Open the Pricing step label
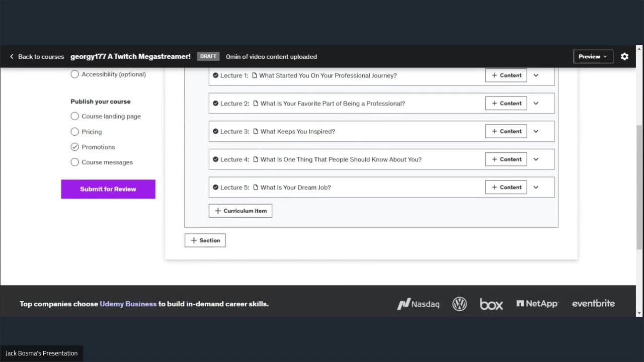The image size is (644, 362). point(92,132)
